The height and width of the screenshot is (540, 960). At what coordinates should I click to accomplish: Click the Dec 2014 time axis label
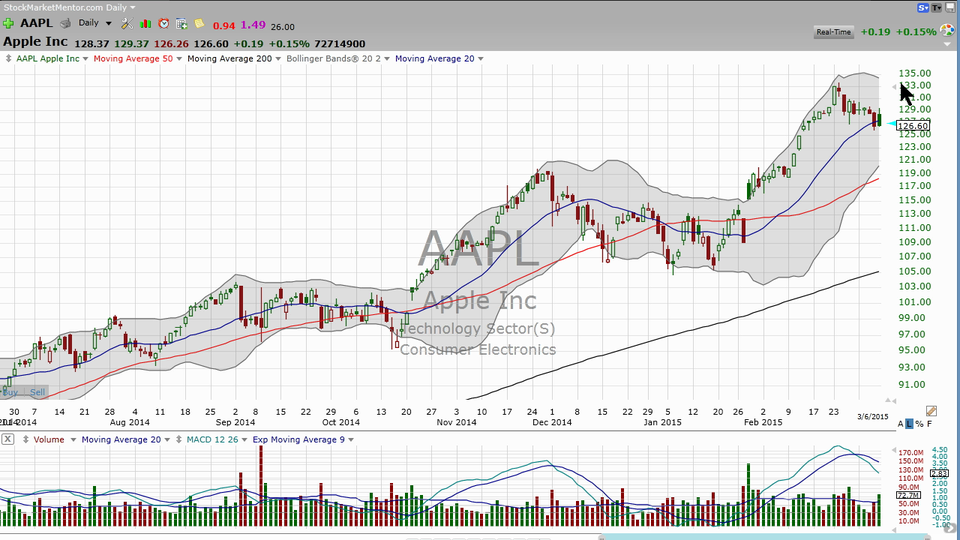pos(552,422)
